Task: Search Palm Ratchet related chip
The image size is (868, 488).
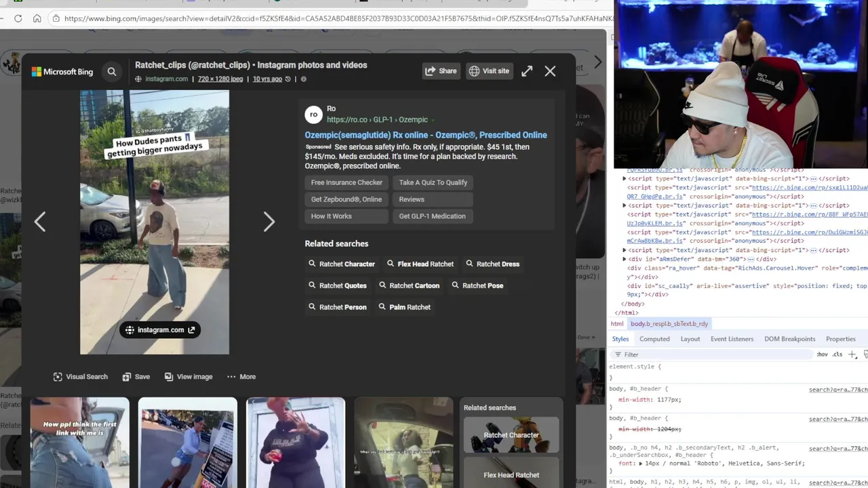Action: pyautogui.click(x=405, y=308)
